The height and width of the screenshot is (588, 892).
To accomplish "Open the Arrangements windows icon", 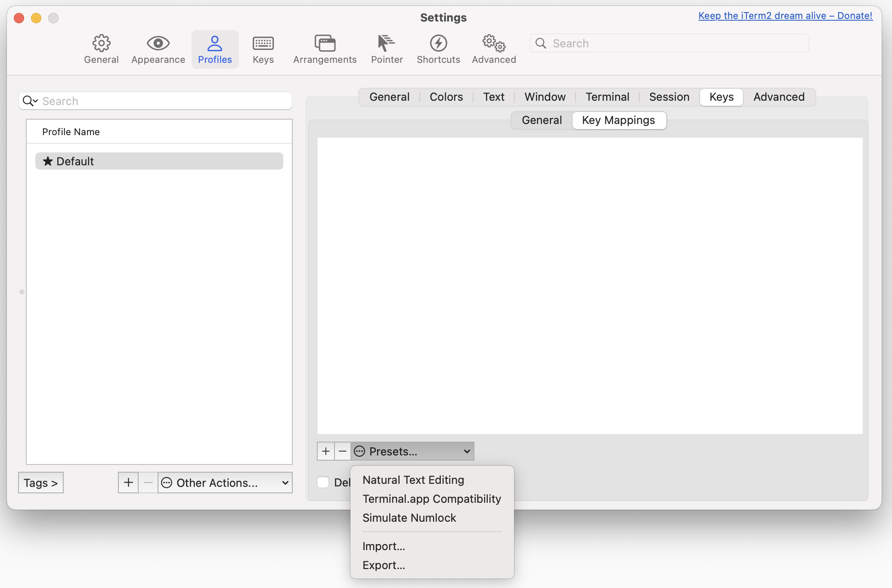I will 325,43.
